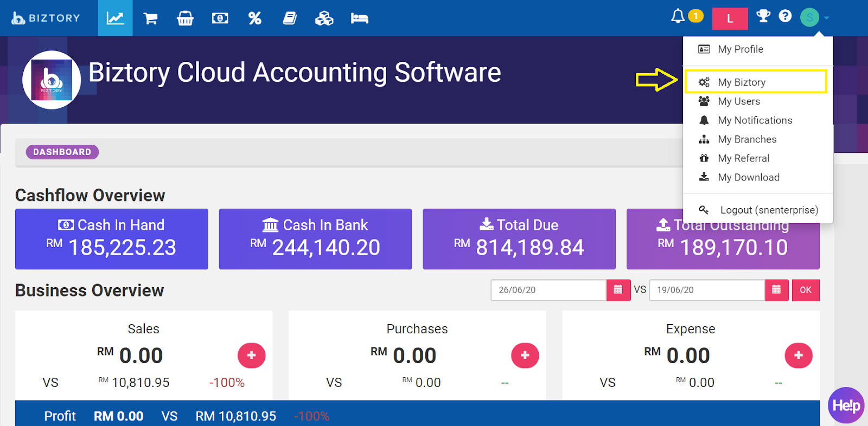Open the dashboard chart icon
The width and height of the screenshot is (868, 426).
pyautogui.click(x=115, y=18)
